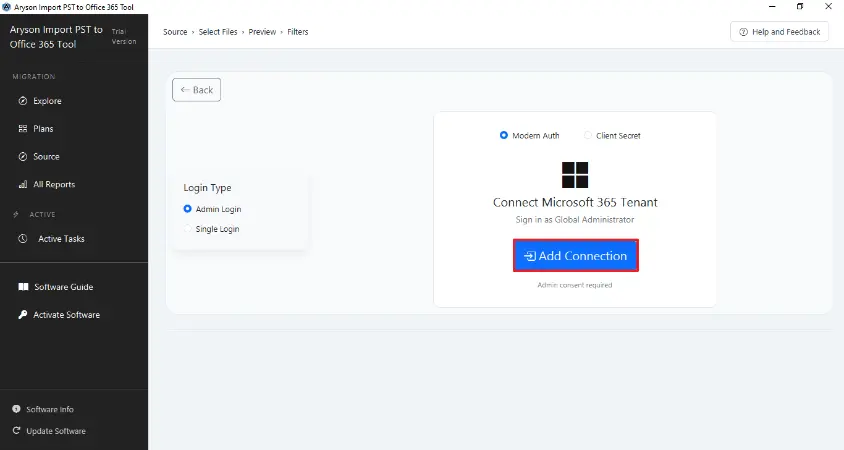Click the Plans grid icon
The width and height of the screenshot is (844, 450).
(x=23, y=129)
